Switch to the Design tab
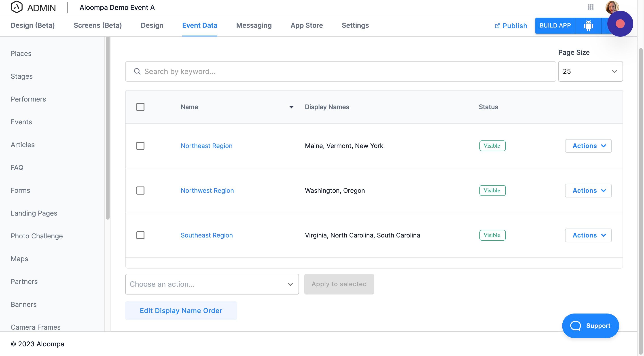Image resolution: width=644 pixels, height=356 pixels. (x=152, y=25)
